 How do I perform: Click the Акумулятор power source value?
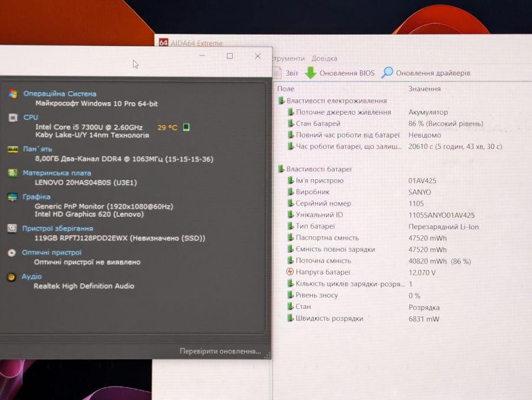click(428, 112)
